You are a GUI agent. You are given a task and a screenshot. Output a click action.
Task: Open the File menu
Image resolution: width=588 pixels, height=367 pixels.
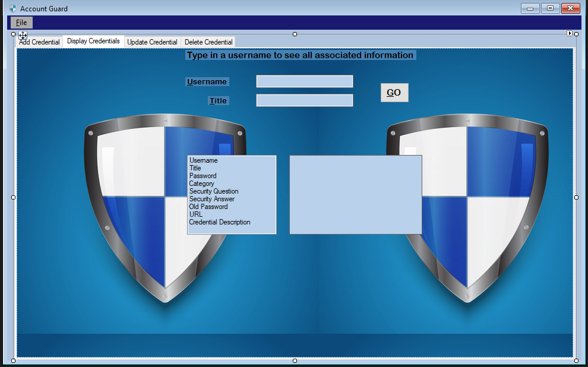21,23
